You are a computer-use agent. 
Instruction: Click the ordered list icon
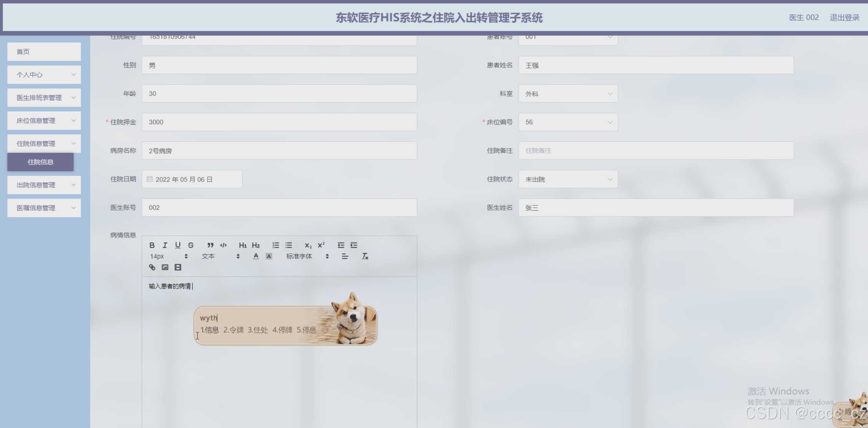click(x=276, y=245)
